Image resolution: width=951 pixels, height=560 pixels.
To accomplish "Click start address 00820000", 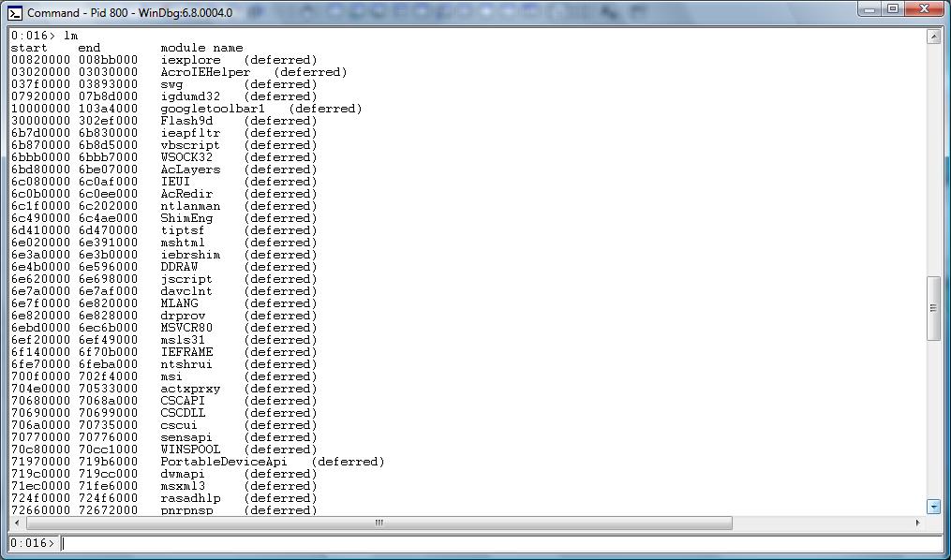I will 40,60.
